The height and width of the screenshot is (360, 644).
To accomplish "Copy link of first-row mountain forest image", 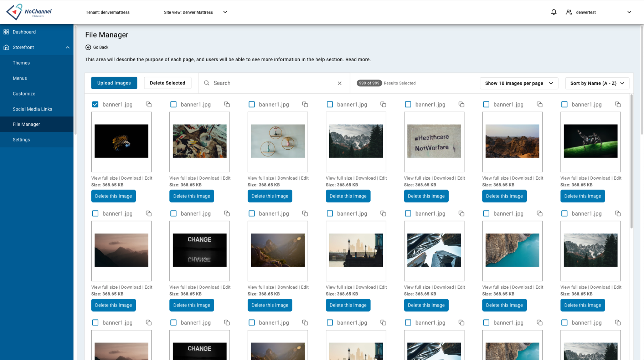I will coord(383,104).
